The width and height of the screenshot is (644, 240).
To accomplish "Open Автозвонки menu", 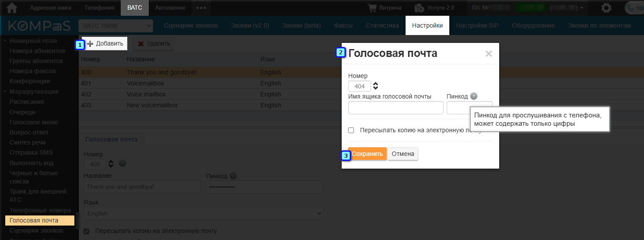I will pyautogui.click(x=170, y=8).
